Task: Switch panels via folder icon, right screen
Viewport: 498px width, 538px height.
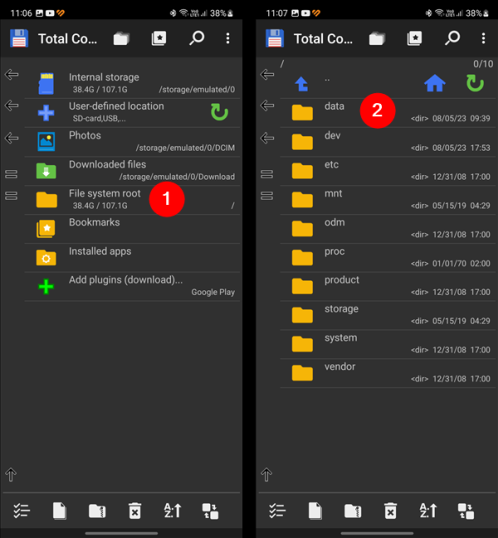Action: pos(377,38)
